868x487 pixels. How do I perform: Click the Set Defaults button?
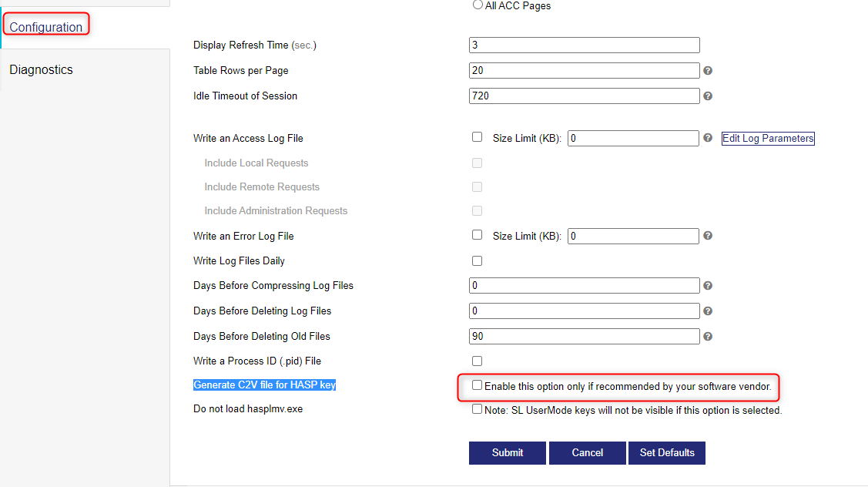[x=667, y=453]
